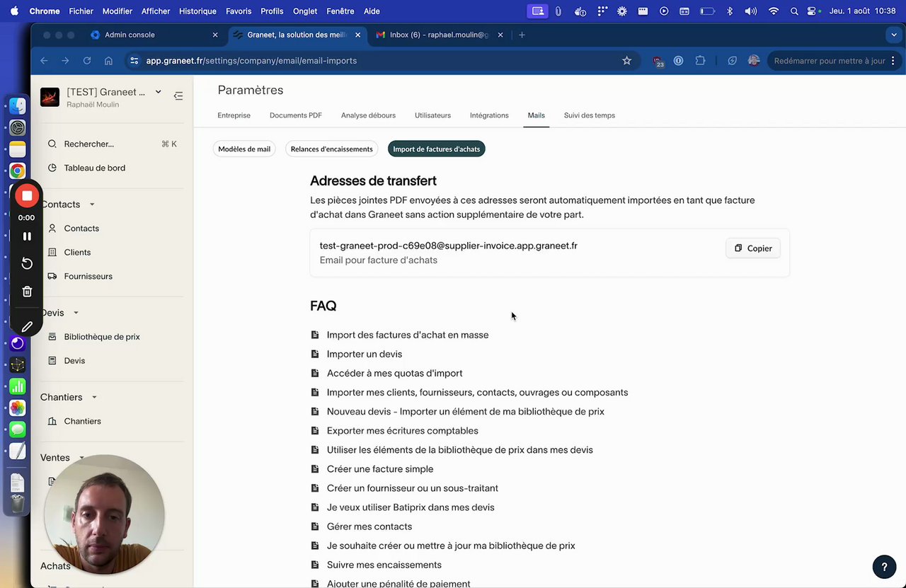
Task: Open Wi-Fi status in the menu bar
Action: coord(774,11)
